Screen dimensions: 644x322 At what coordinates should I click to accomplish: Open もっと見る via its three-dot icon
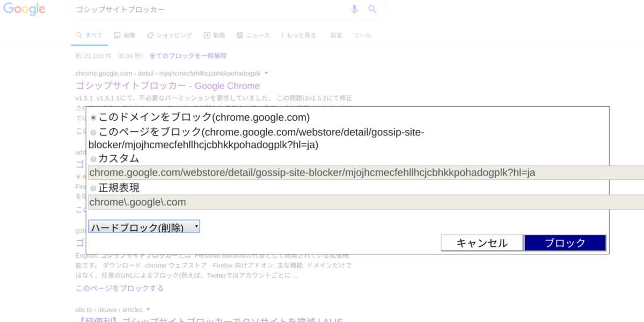click(283, 35)
